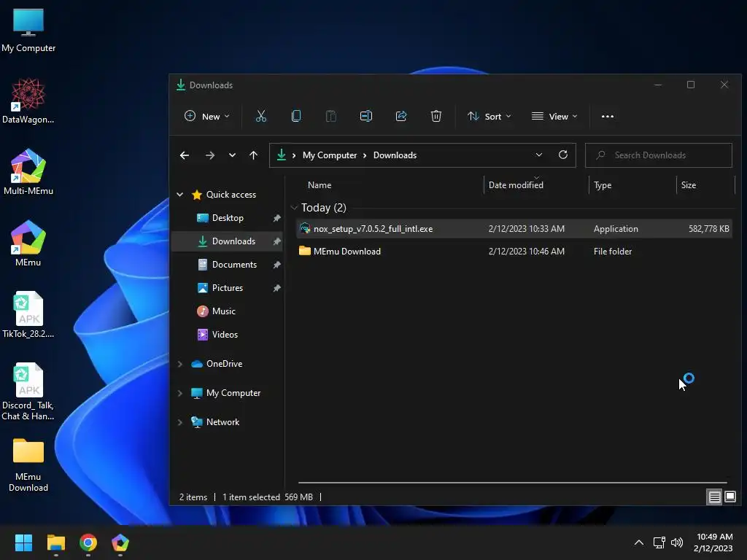This screenshot has width=747, height=560.
Task: Collapse the Quick access tree node
Action: click(180, 194)
